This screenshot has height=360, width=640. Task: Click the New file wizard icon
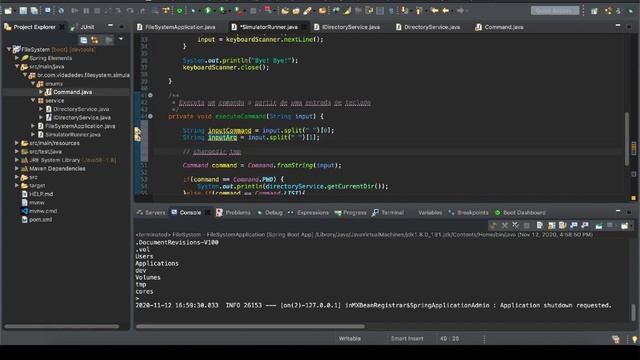point(8,11)
